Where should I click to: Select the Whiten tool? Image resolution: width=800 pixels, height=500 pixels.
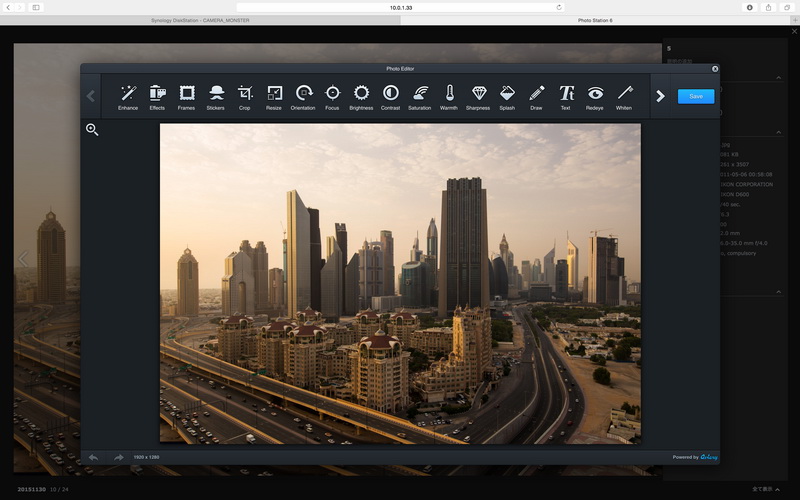coord(624,97)
